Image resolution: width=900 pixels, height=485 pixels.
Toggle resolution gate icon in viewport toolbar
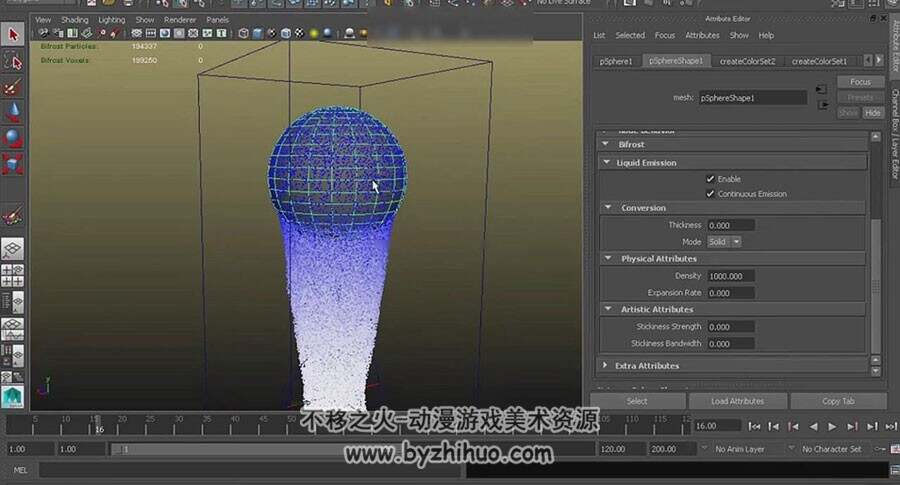click(165, 33)
